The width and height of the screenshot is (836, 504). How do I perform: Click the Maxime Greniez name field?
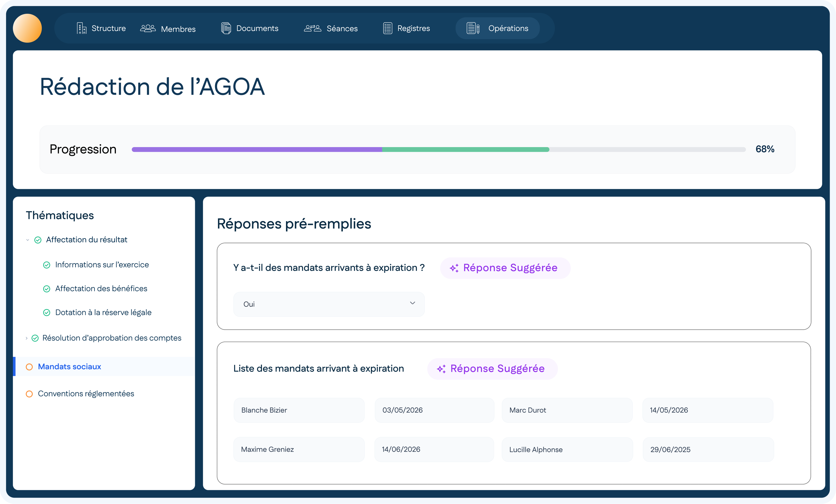point(299,450)
